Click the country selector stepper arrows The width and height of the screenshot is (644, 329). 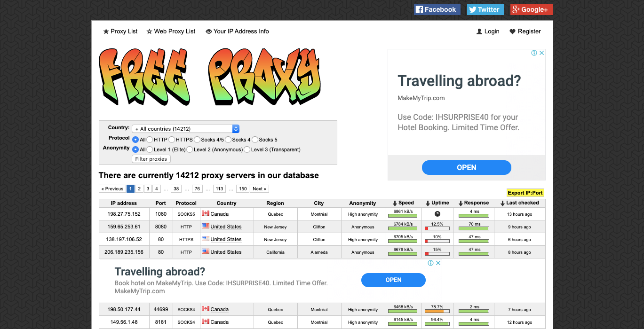(x=236, y=129)
